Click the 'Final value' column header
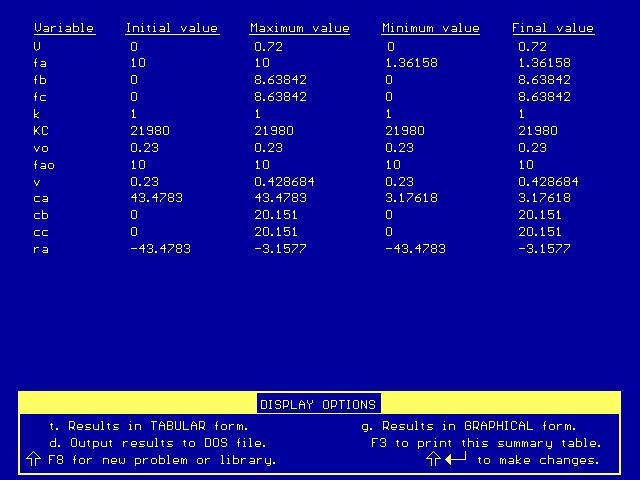640x480 pixels. click(553, 28)
